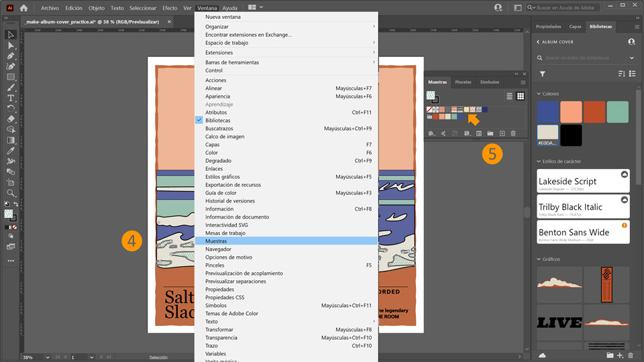The image size is (644, 362).
Task: Choose Muestras from the Ventana menu
Action: (x=216, y=241)
